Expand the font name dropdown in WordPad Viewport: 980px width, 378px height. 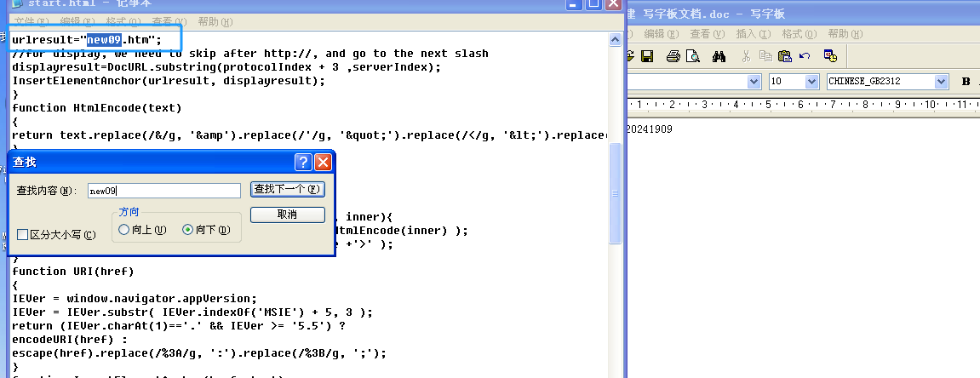point(754,82)
